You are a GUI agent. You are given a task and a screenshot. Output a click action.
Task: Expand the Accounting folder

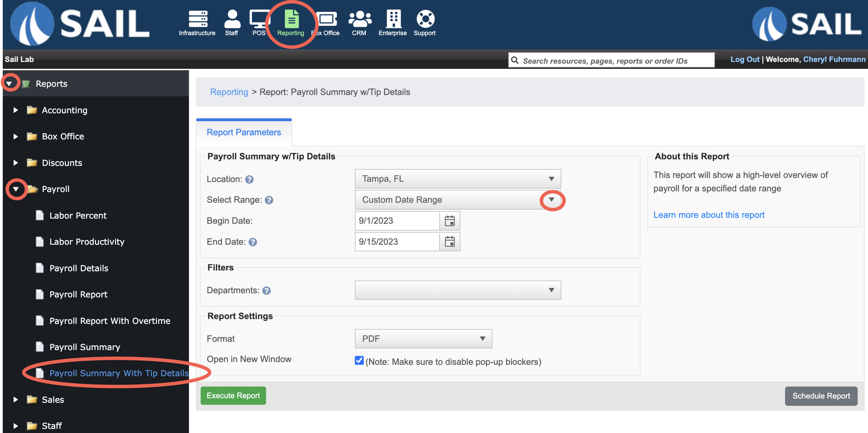[16, 110]
